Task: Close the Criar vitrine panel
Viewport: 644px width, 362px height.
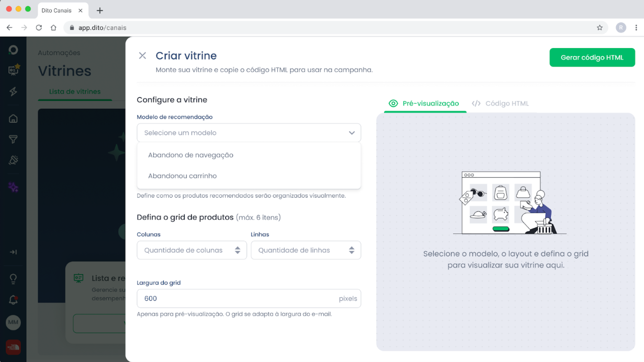Action: click(142, 55)
